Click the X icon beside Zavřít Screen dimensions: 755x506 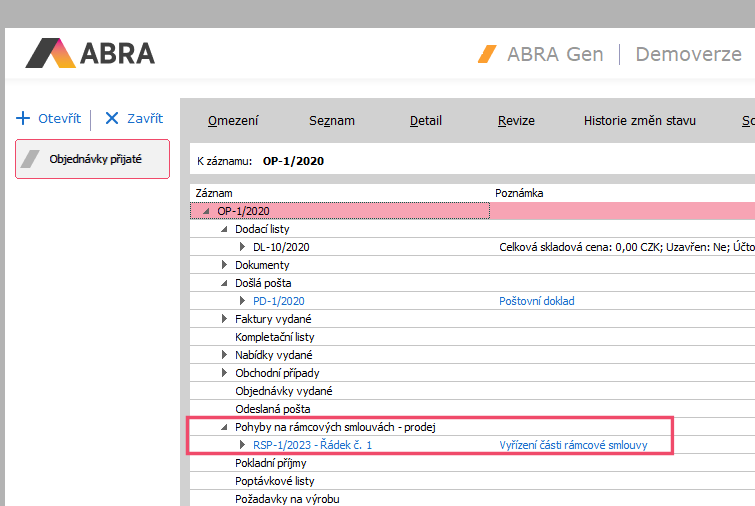(112, 118)
